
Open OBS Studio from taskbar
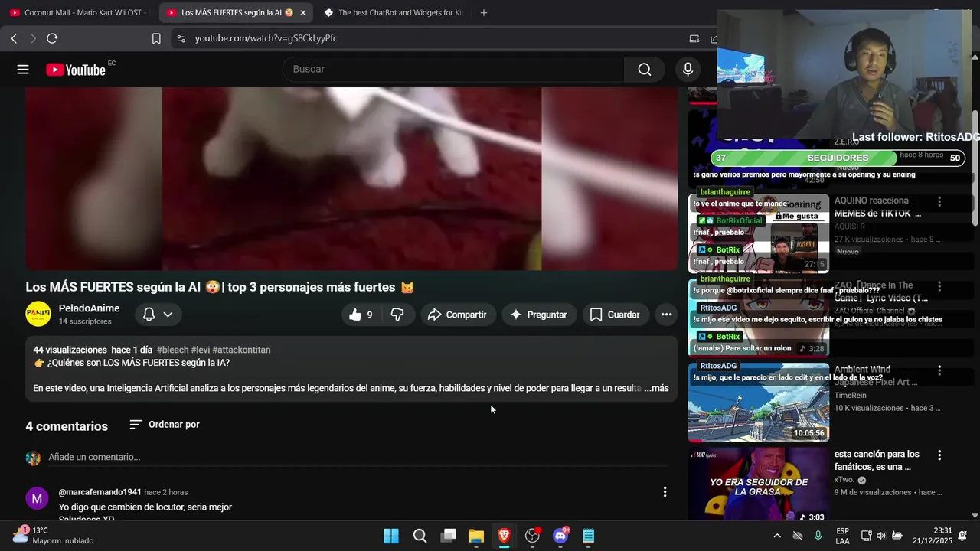[532, 536]
